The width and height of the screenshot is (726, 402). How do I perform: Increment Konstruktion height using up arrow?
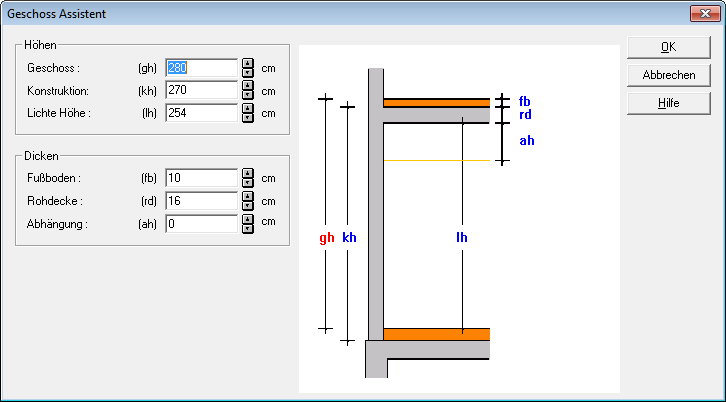click(x=247, y=86)
